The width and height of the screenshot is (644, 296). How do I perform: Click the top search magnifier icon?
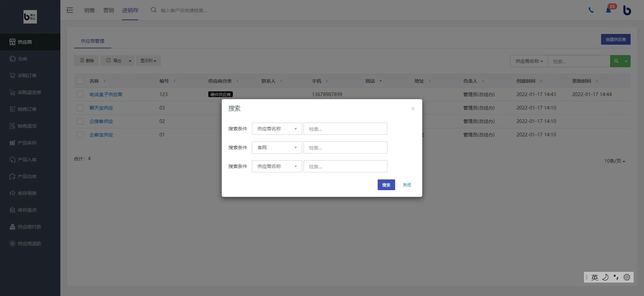(x=154, y=10)
